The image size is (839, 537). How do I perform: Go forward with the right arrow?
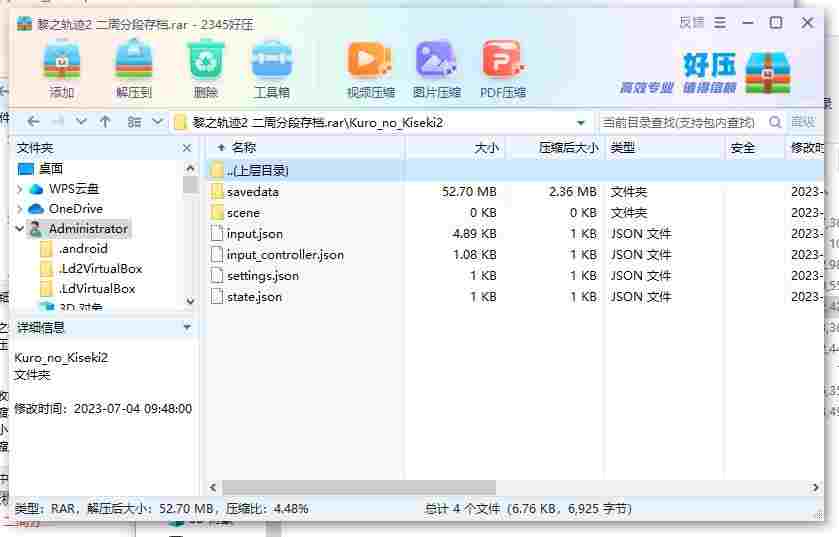pyautogui.click(x=58, y=122)
